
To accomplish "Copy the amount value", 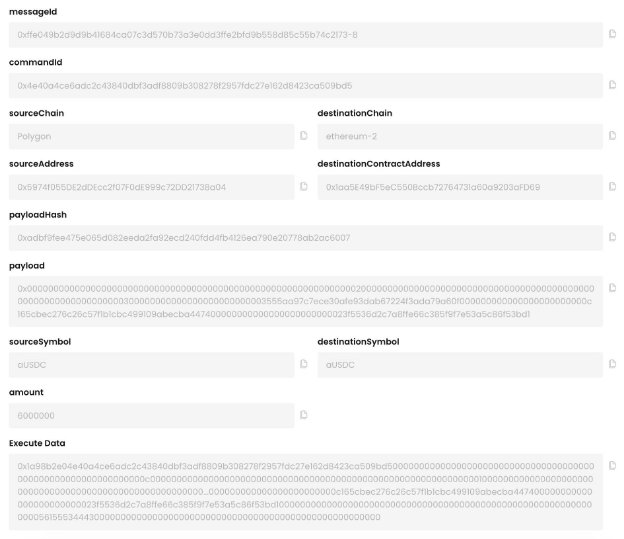I will pos(303,415).
